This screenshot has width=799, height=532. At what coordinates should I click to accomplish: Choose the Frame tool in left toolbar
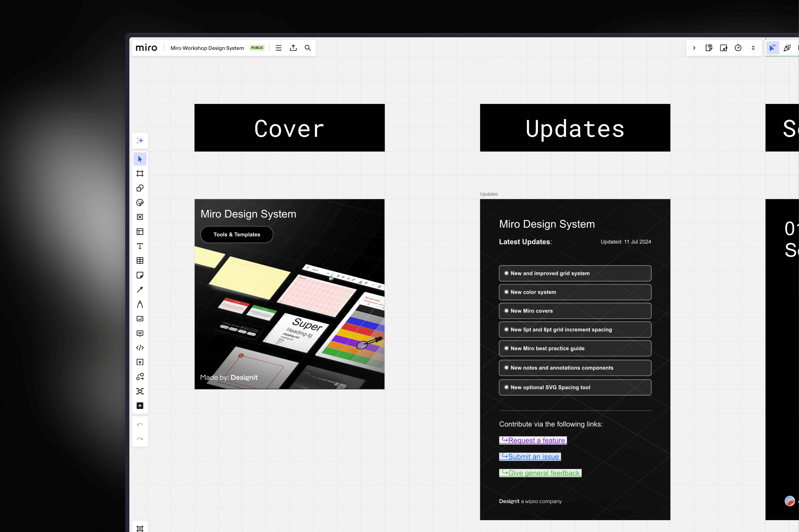[x=140, y=174]
